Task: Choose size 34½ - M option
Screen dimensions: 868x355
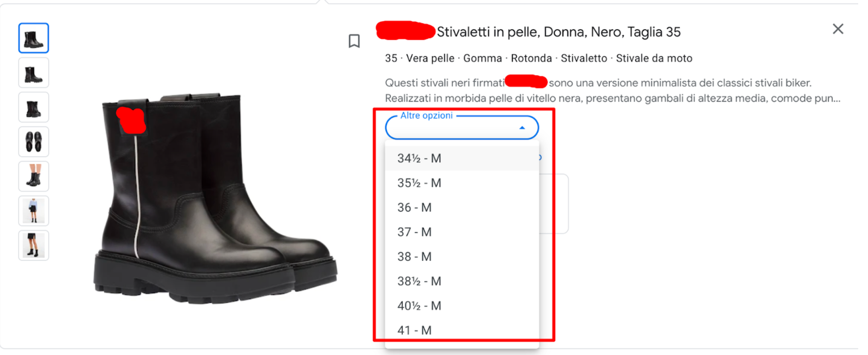Action: pos(420,158)
